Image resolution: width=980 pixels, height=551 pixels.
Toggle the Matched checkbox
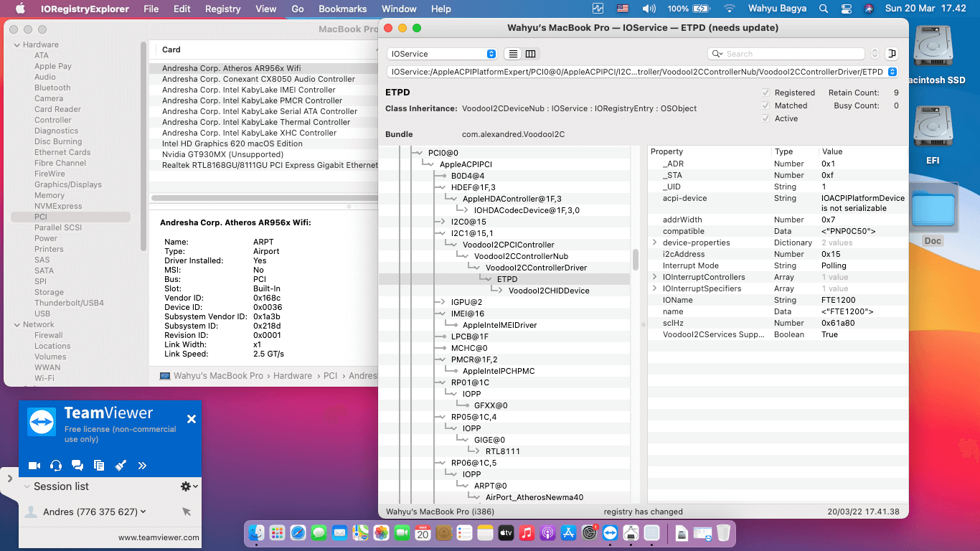click(x=765, y=105)
